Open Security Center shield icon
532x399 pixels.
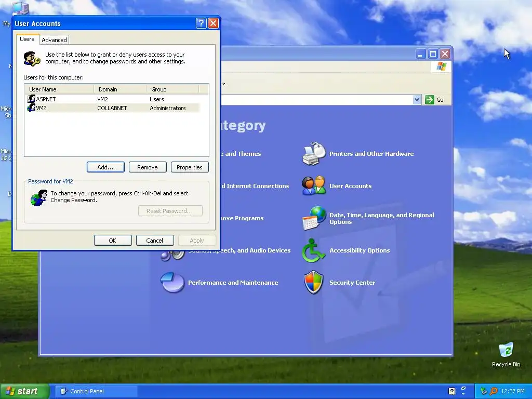pyautogui.click(x=313, y=282)
